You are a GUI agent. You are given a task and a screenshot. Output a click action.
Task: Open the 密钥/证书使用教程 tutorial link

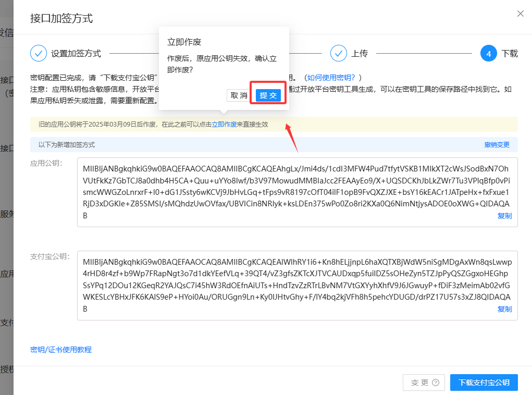(x=60, y=350)
